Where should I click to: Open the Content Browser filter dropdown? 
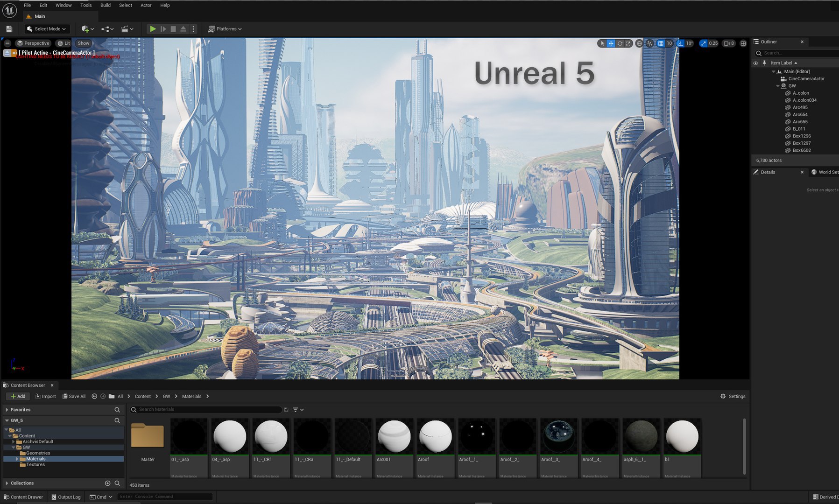[298, 410]
